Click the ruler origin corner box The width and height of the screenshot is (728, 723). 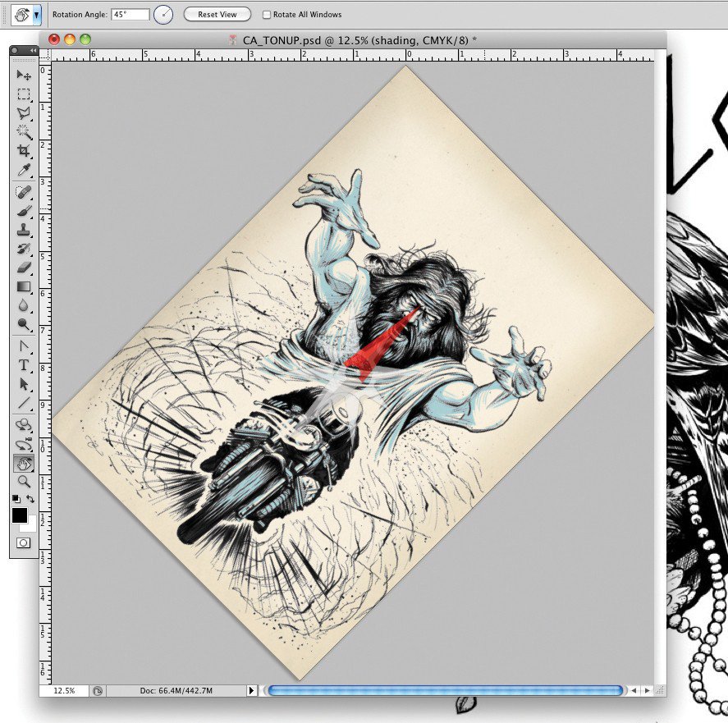pyautogui.click(x=45, y=55)
